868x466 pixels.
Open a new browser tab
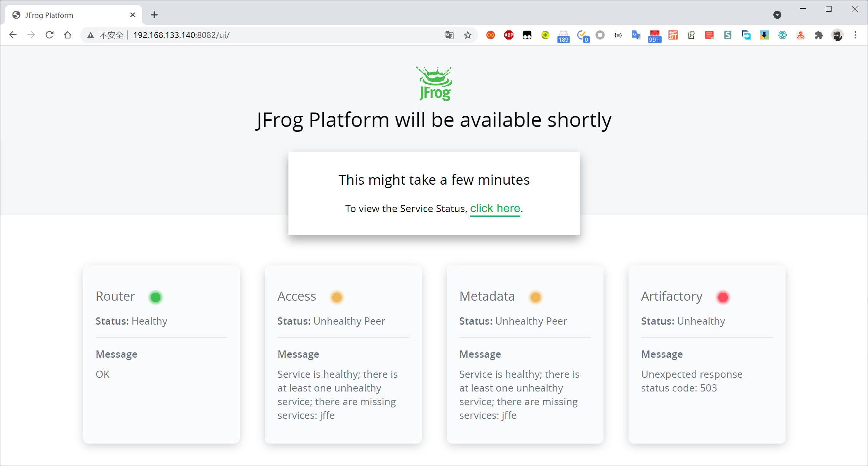154,15
